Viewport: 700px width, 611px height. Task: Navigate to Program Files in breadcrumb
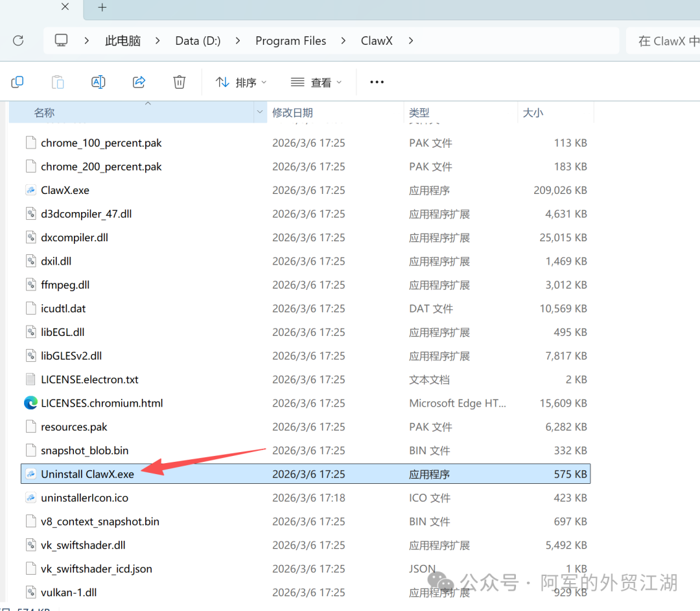[x=290, y=40]
